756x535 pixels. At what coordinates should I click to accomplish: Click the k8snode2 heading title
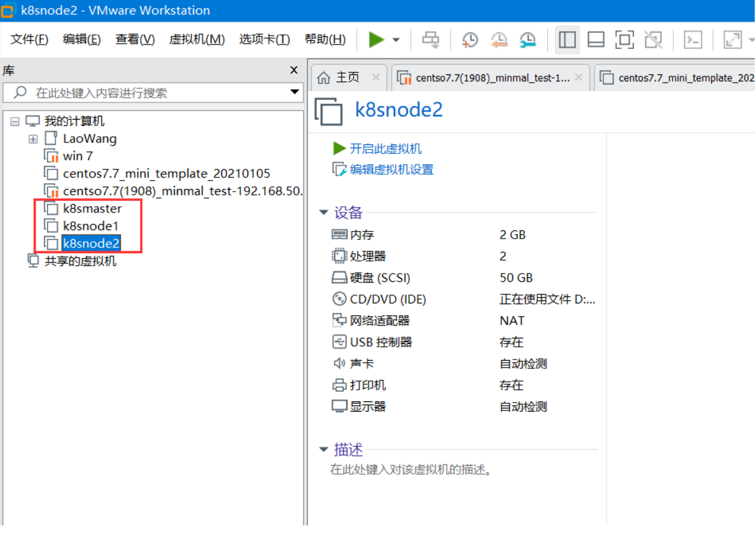[399, 109]
